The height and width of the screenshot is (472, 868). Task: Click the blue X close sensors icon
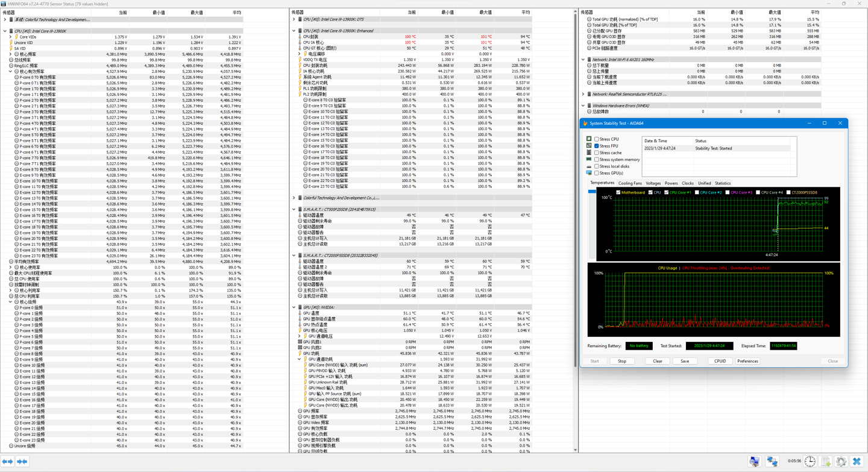[x=857, y=462]
